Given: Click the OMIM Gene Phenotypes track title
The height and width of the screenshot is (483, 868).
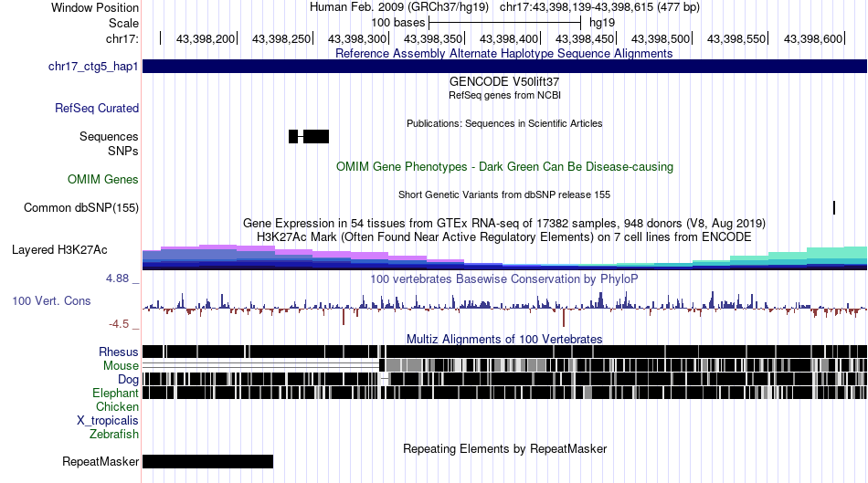Looking at the screenshot, I should tap(504, 166).
